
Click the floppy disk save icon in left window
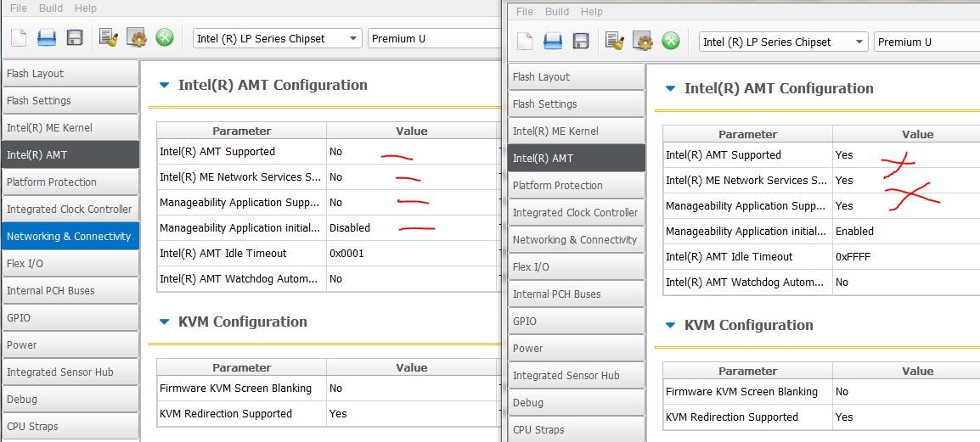click(x=75, y=38)
